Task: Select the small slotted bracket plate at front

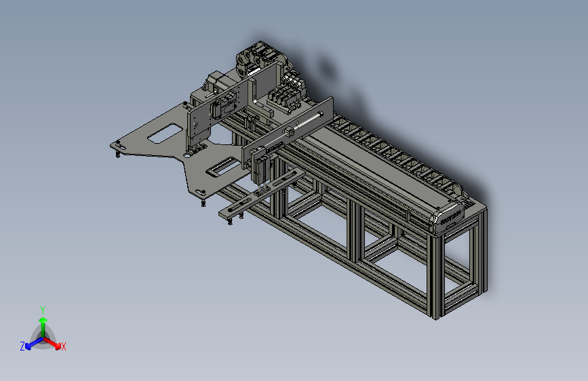Action: (x=262, y=195)
